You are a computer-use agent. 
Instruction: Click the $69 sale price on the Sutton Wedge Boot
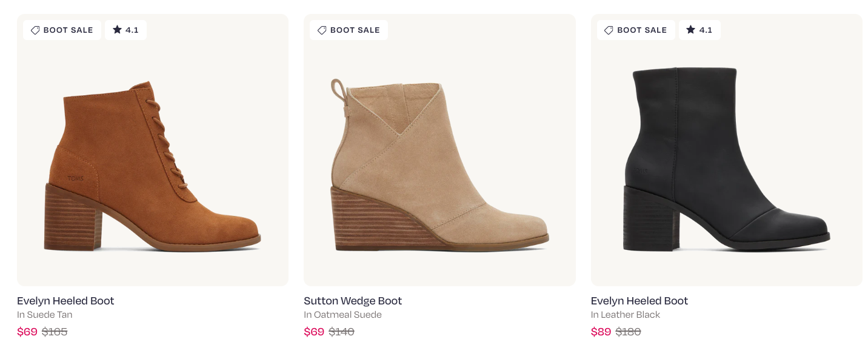314,332
